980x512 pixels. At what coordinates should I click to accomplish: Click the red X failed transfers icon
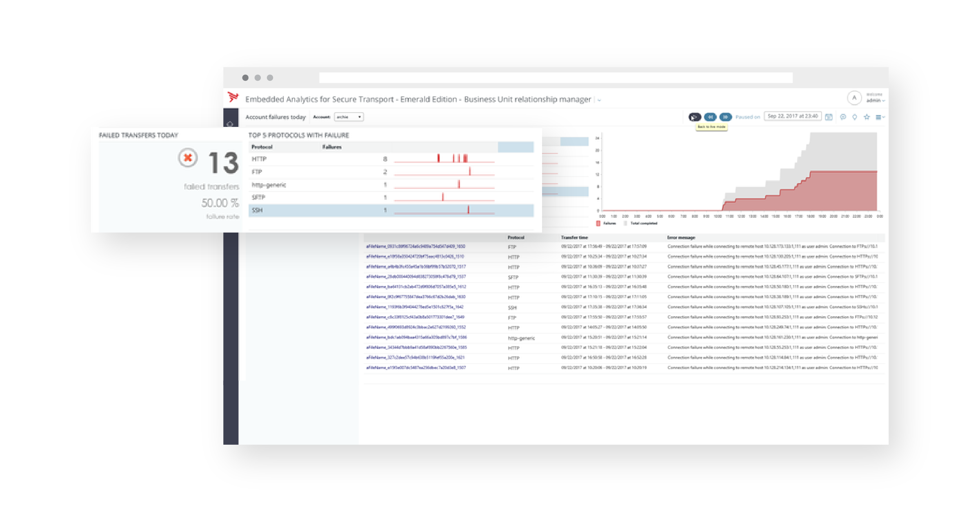pyautogui.click(x=188, y=158)
